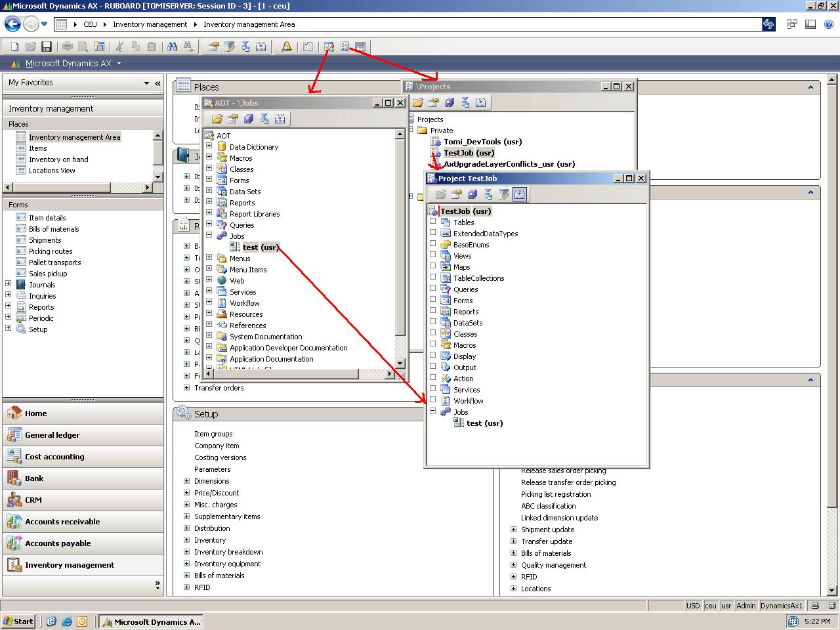This screenshot has height=630, width=840.
Task: Click the Properties icon in Project TestJob toolbar
Action: [x=456, y=194]
